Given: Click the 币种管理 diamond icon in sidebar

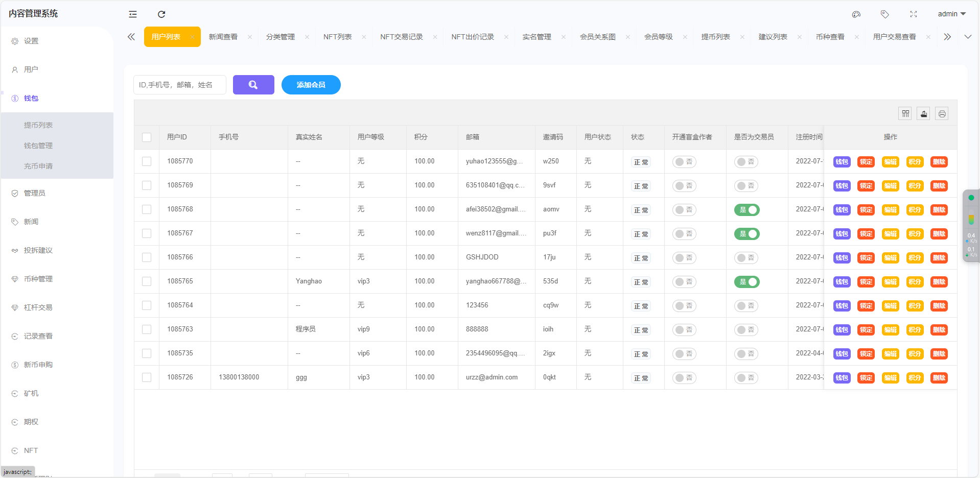Looking at the screenshot, I should click(x=15, y=279).
